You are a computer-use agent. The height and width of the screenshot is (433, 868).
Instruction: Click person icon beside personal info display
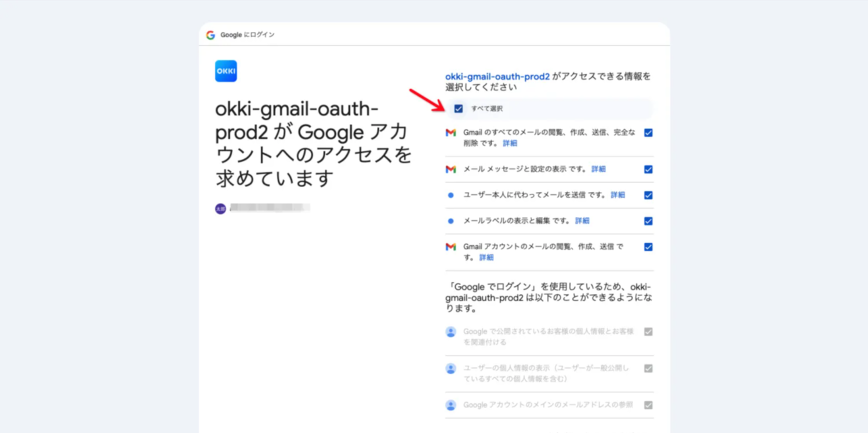click(x=451, y=369)
